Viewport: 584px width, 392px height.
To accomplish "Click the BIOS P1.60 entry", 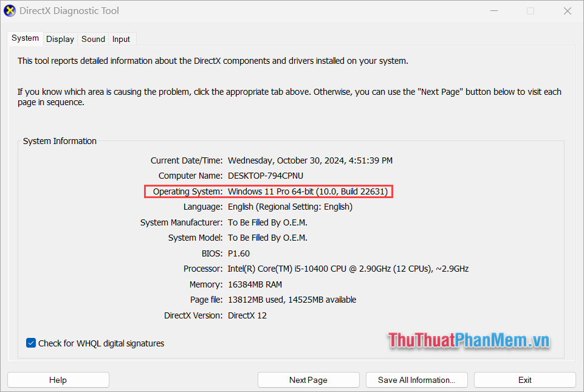I will pos(239,253).
